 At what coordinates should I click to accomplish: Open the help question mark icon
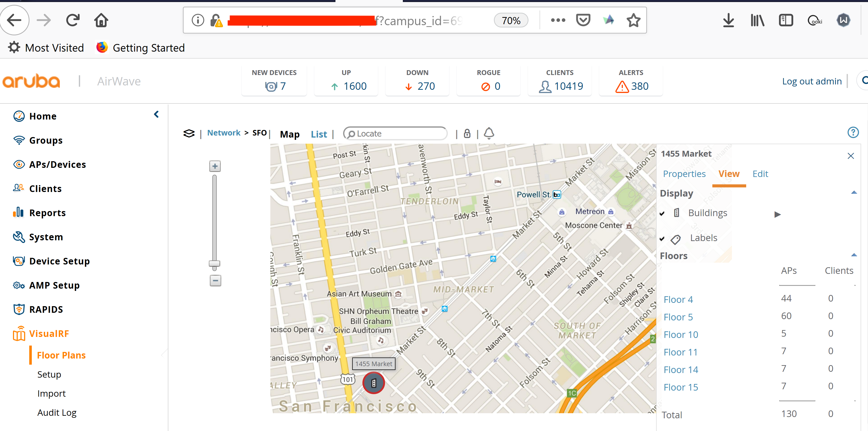click(853, 132)
